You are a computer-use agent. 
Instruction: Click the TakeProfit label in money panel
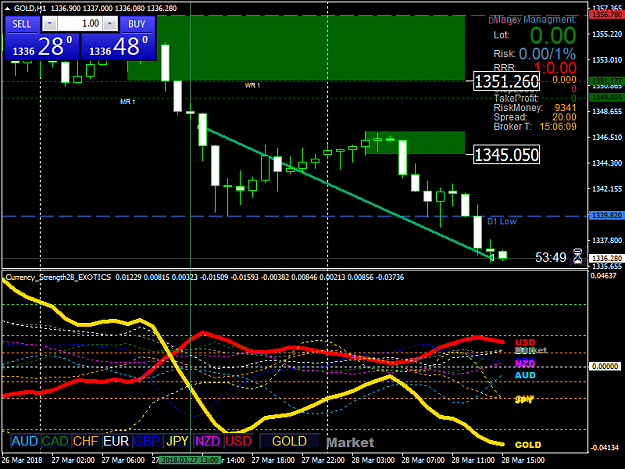click(516, 98)
